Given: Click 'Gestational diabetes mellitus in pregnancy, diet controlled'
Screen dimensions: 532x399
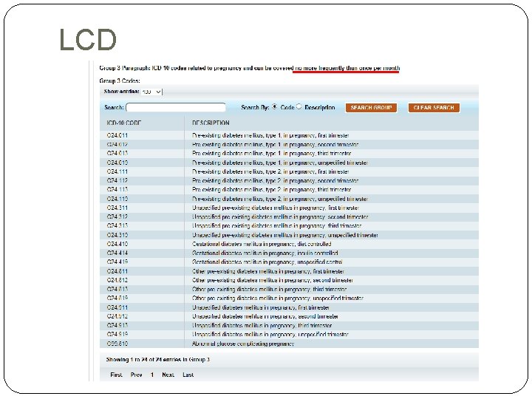Looking at the screenshot, I should click(x=262, y=244).
